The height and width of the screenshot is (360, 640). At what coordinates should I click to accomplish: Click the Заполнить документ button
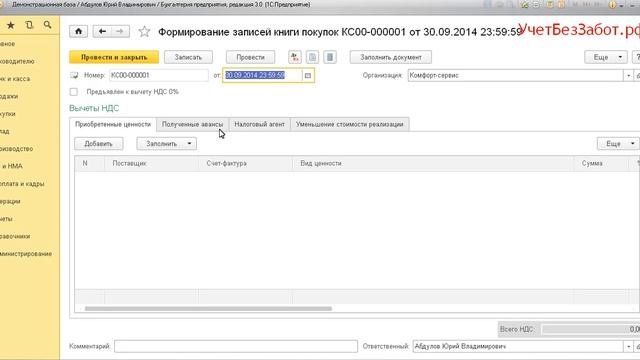[391, 57]
